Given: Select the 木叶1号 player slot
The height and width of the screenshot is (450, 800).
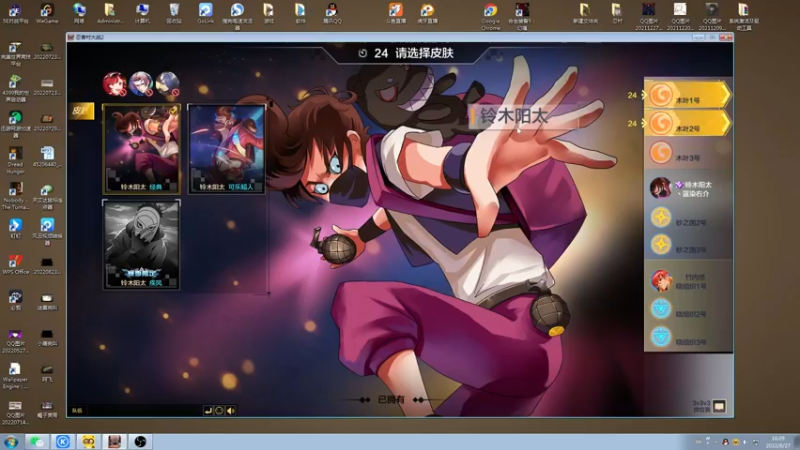Looking at the screenshot, I should coord(688,94).
